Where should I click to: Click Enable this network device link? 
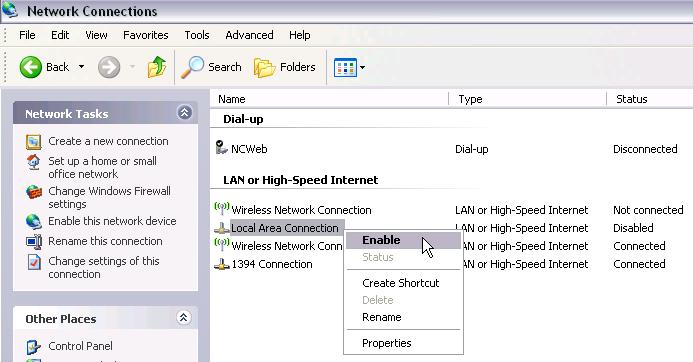112,221
